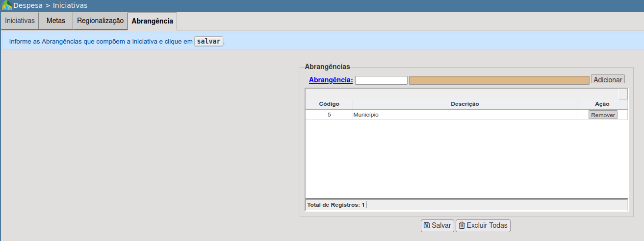Sort by the Código column header
The height and width of the screenshot is (241, 644).
pyautogui.click(x=329, y=104)
